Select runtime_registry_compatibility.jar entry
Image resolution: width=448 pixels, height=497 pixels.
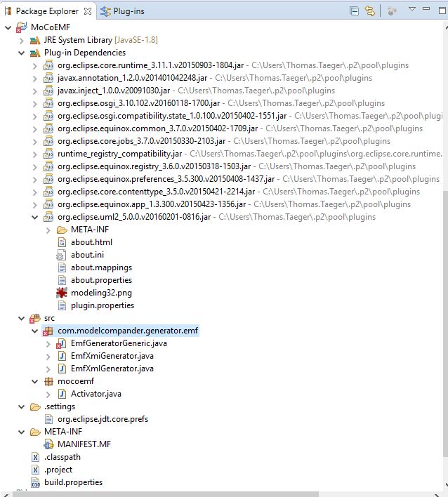(x=120, y=154)
